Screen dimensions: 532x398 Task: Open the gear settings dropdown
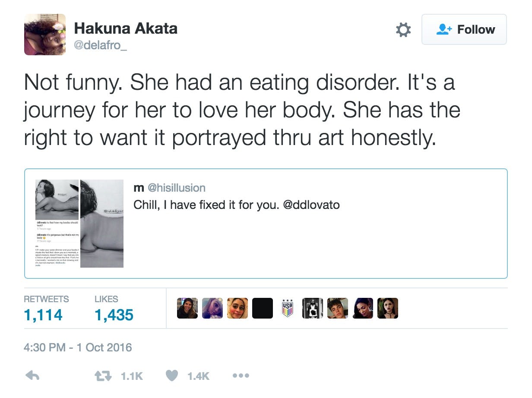403,30
